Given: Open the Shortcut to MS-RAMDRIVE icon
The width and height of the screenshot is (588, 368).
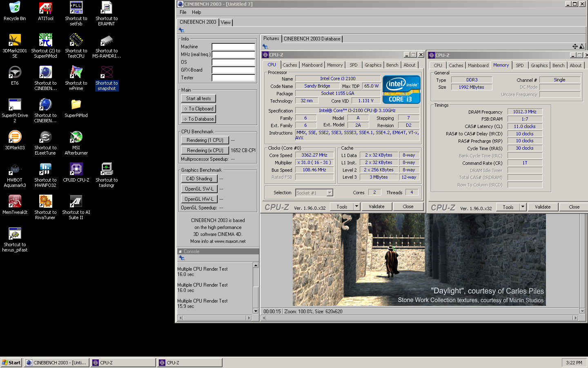Looking at the screenshot, I should pos(107,46).
